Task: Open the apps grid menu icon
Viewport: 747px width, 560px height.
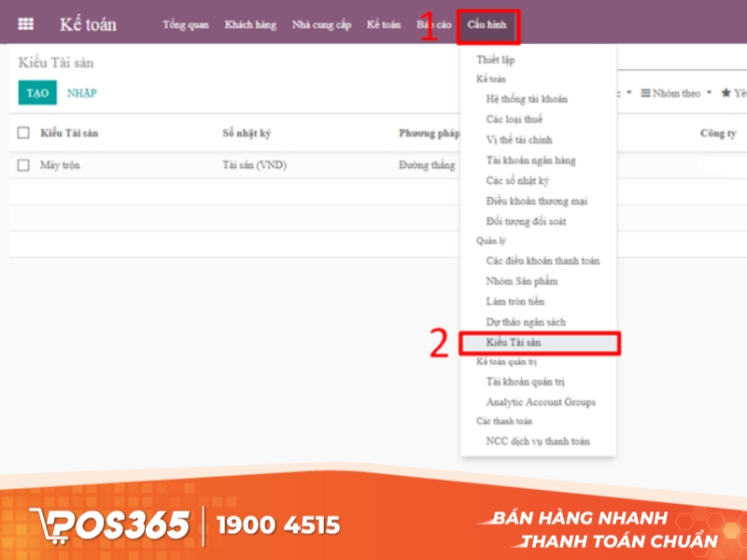Action: pyautogui.click(x=26, y=24)
